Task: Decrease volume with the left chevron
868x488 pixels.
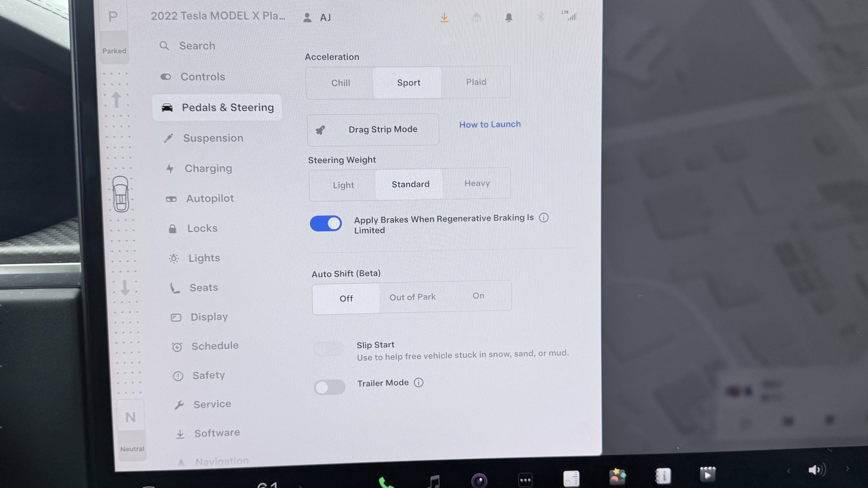Action: pos(788,470)
